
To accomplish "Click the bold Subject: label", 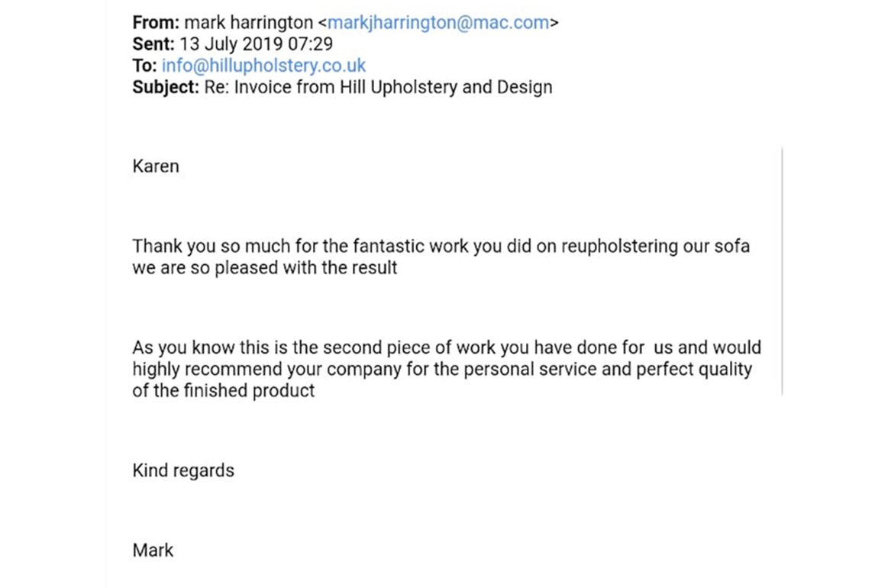I will point(166,87).
